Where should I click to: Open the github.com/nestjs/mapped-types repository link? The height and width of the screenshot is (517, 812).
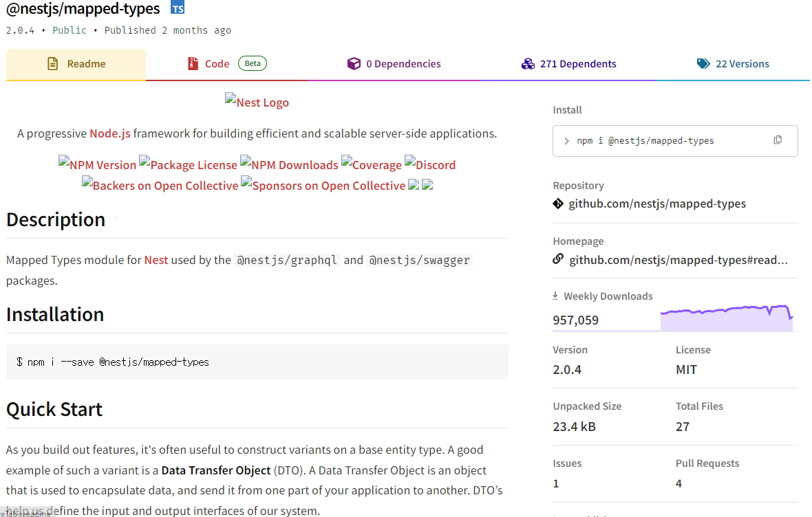[x=657, y=203]
